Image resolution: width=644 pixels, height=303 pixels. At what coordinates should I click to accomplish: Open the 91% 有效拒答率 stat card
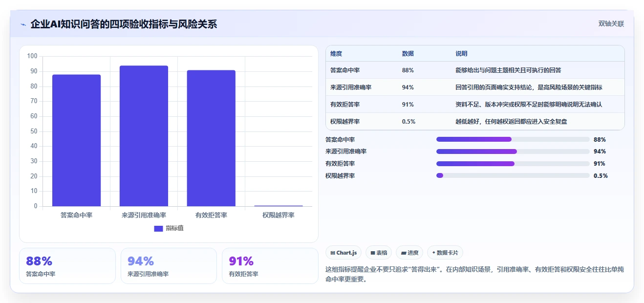[270, 266]
